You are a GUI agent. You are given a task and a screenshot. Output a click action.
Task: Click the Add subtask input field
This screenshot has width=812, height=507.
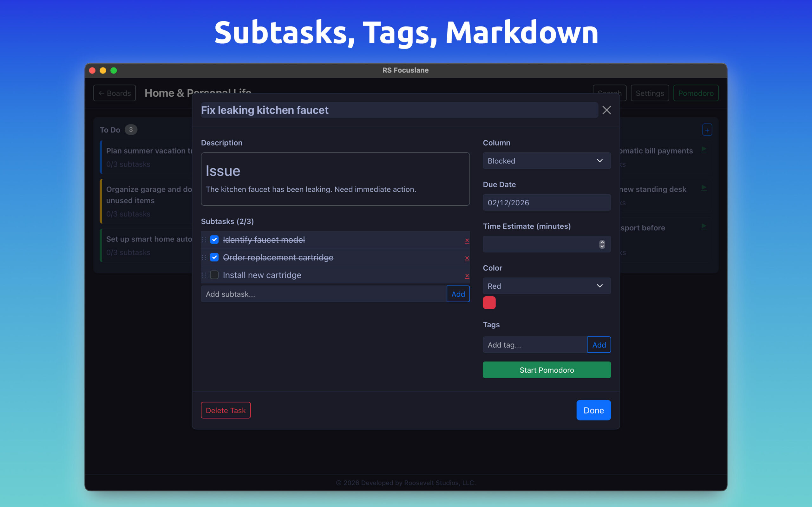tap(324, 294)
